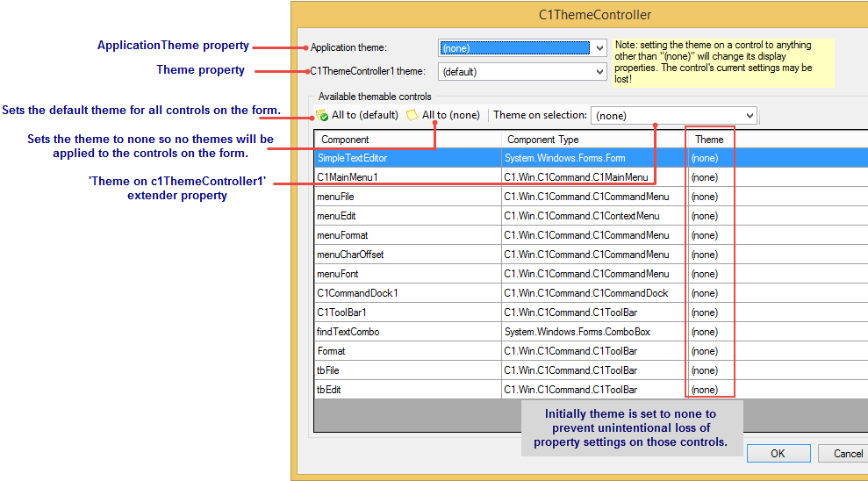Open the Theme on selection dropdown

point(673,115)
